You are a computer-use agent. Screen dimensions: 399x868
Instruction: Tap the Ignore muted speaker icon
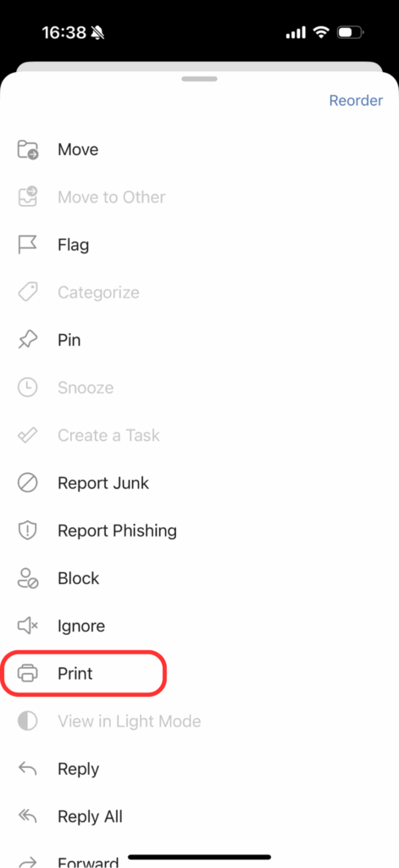(x=28, y=626)
